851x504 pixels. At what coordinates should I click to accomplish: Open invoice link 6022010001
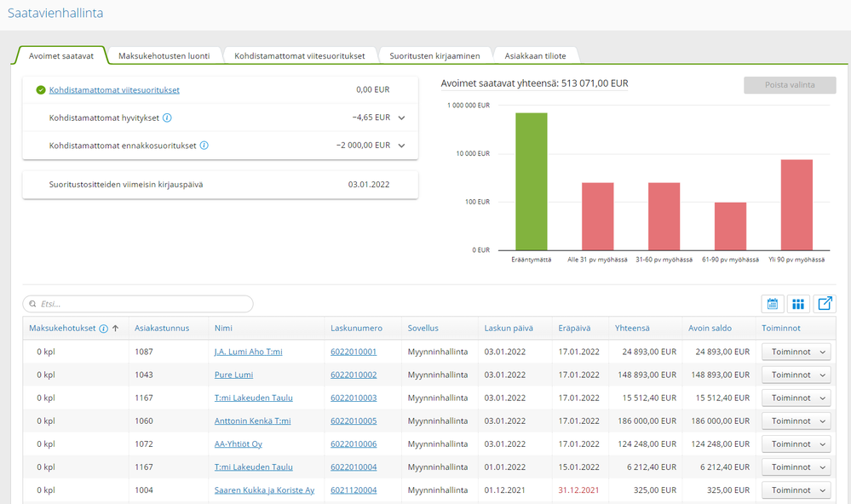click(x=354, y=352)
